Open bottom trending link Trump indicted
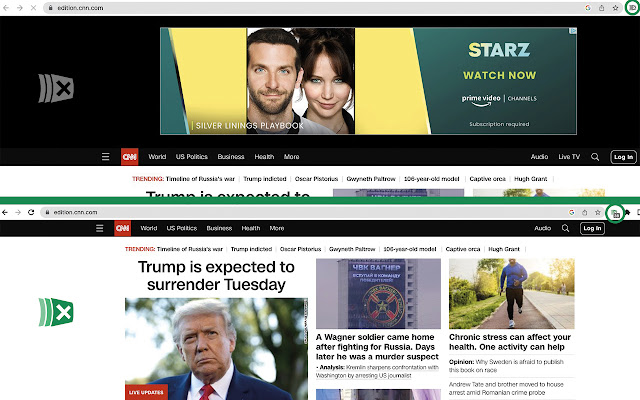This screenshot has height=400, width=640. coord(251,249)
